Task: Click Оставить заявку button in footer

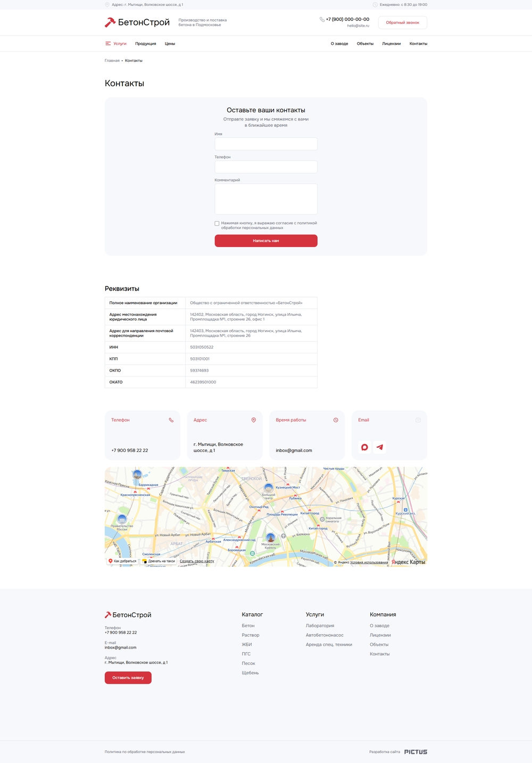Action: pyautogui.click(x=128, y=678)
